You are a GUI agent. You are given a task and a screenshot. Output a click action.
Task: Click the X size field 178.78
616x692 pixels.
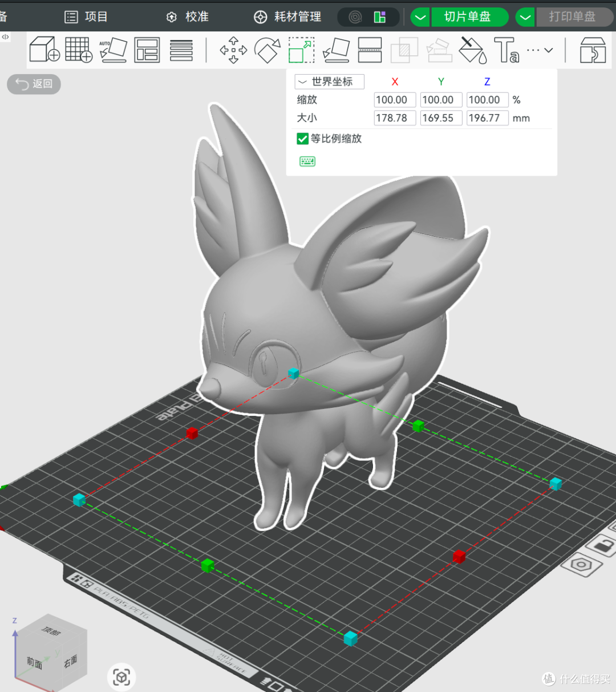tap(395, 118)
